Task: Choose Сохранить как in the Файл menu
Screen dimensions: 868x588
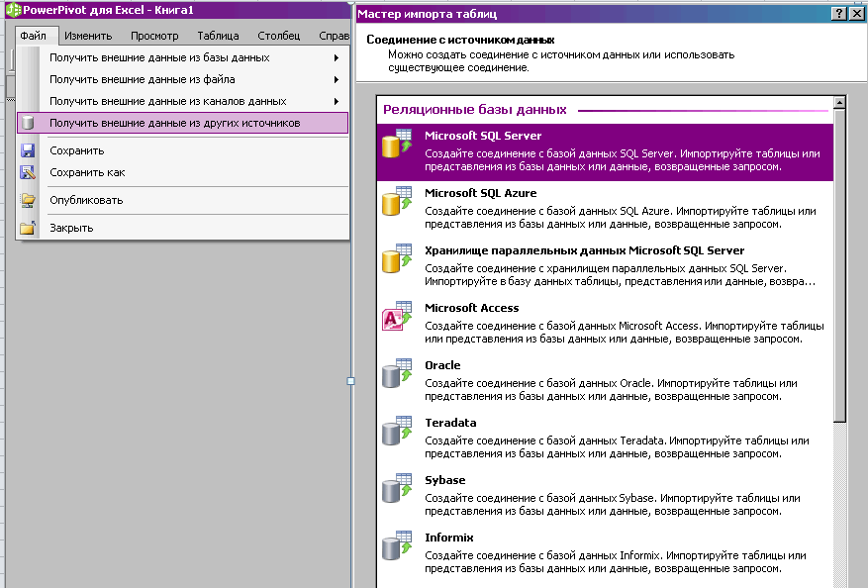Action: 183,172
